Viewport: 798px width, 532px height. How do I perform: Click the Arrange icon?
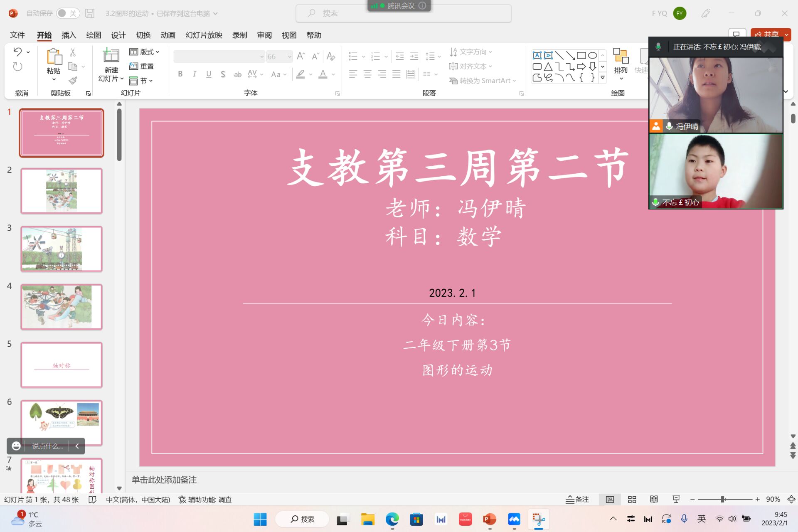621,56
